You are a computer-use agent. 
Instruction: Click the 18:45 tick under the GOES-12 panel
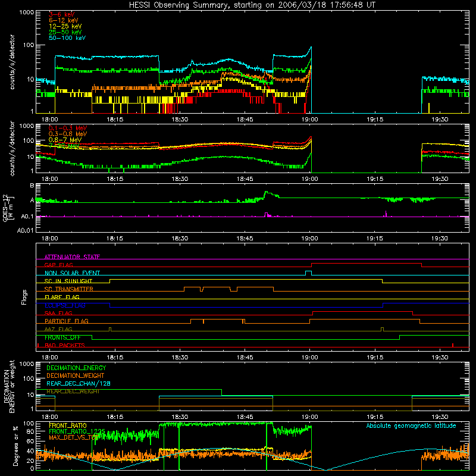[x=245, y=239]
